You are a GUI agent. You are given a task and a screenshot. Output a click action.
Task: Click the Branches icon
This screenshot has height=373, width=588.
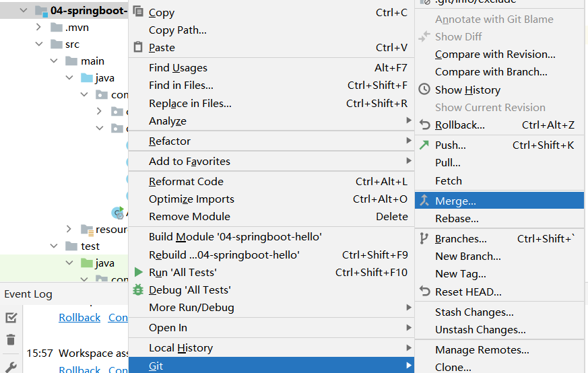coord(424,238)
